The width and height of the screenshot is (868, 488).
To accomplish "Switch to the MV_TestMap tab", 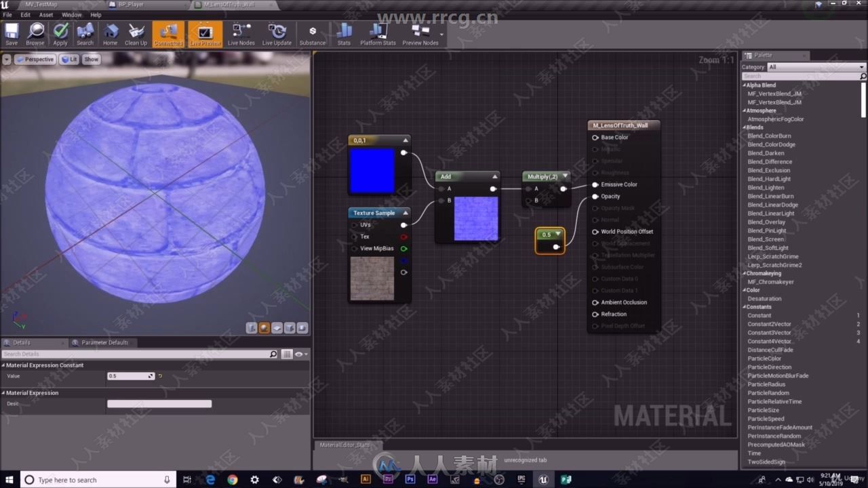I will pos(41,4).
